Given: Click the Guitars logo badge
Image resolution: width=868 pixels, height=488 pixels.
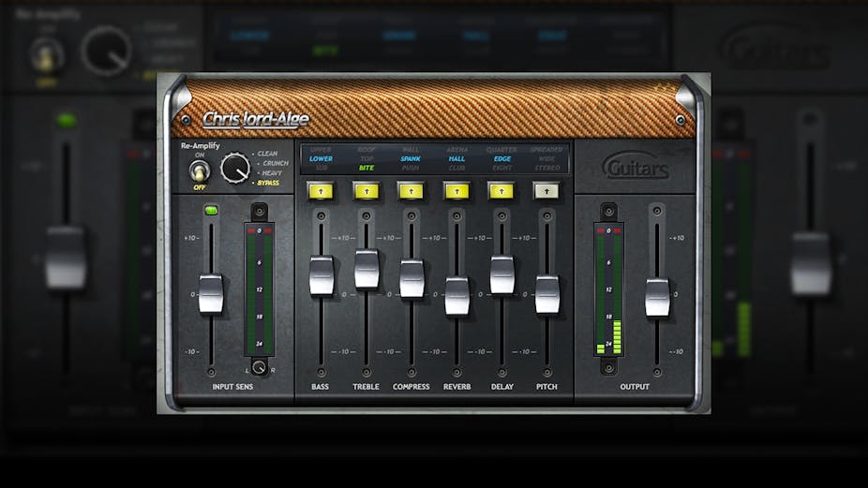Looking at the screenshot, I should pyautogui.click(x=635, y=167).
